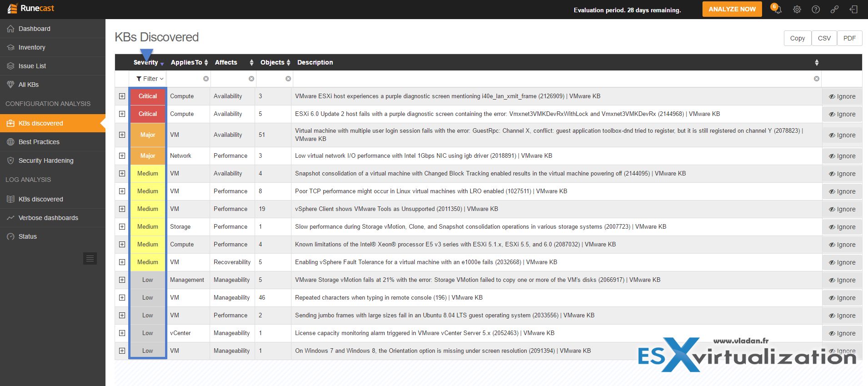Click the link chain icon in top bar

(x=834, y=9)
